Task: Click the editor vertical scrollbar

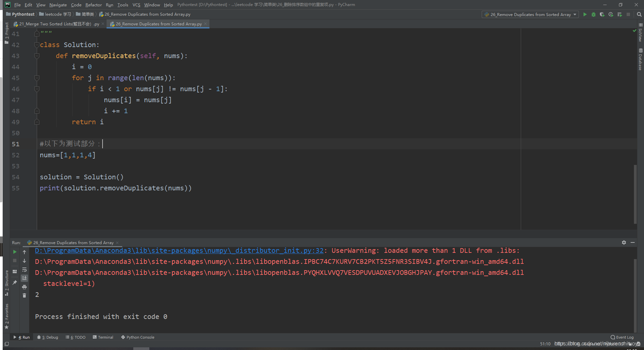Action: [x=635, y=194]
